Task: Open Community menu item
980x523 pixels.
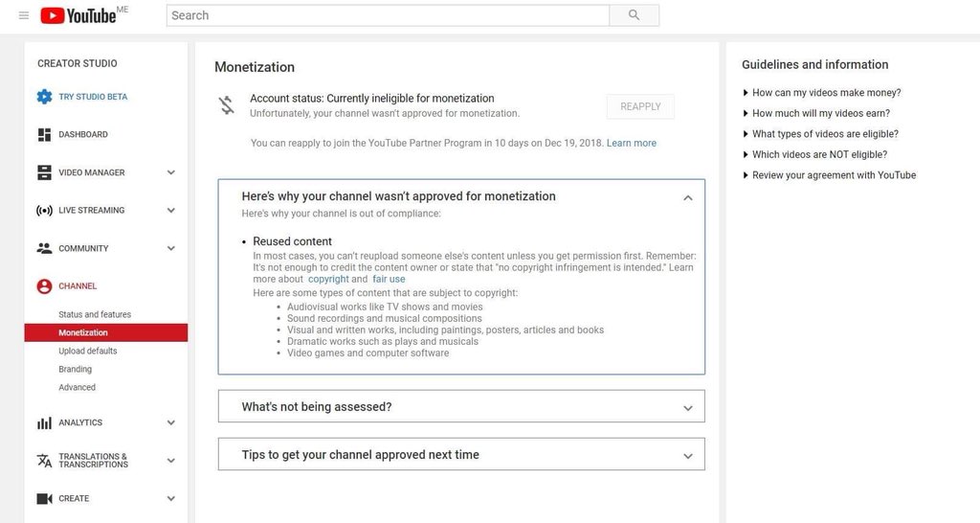Action: pos(84,248)
